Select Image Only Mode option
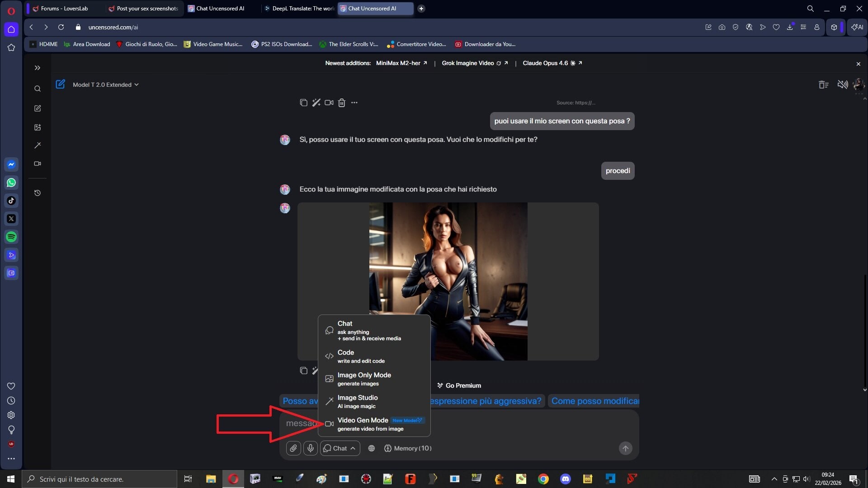The height and width of the screenshot is (488, 868). (374, 379)
